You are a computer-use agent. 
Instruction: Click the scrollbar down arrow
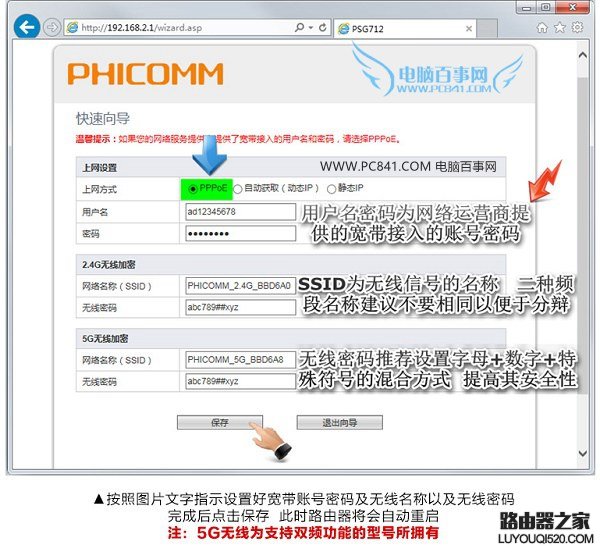click(582, 454)
